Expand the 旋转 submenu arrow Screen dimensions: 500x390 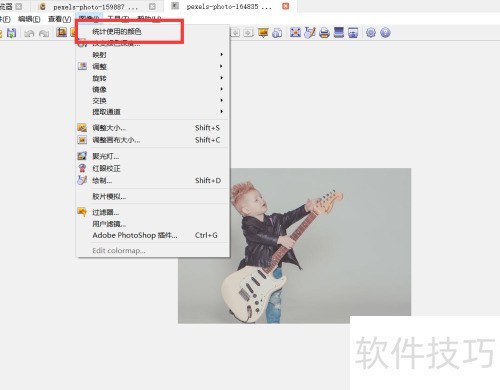pyautogui.click(x=221, y=78)
